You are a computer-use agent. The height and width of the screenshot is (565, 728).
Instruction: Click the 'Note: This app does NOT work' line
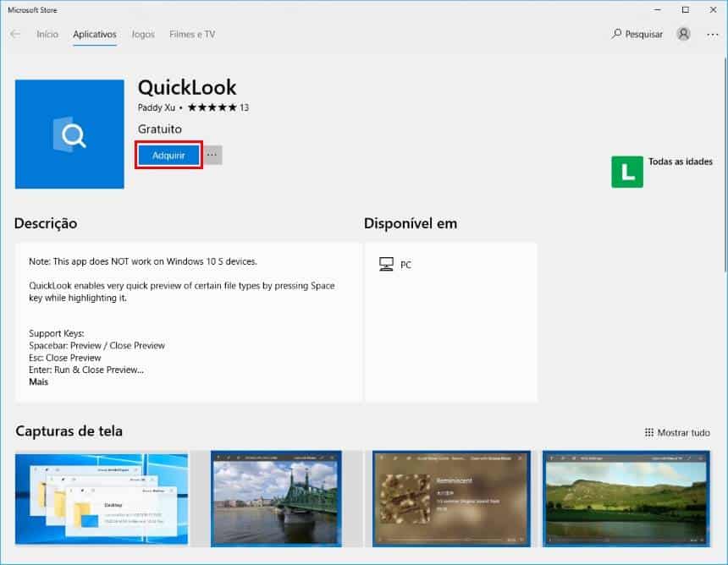pyautogui.click(x=143, y=261)
